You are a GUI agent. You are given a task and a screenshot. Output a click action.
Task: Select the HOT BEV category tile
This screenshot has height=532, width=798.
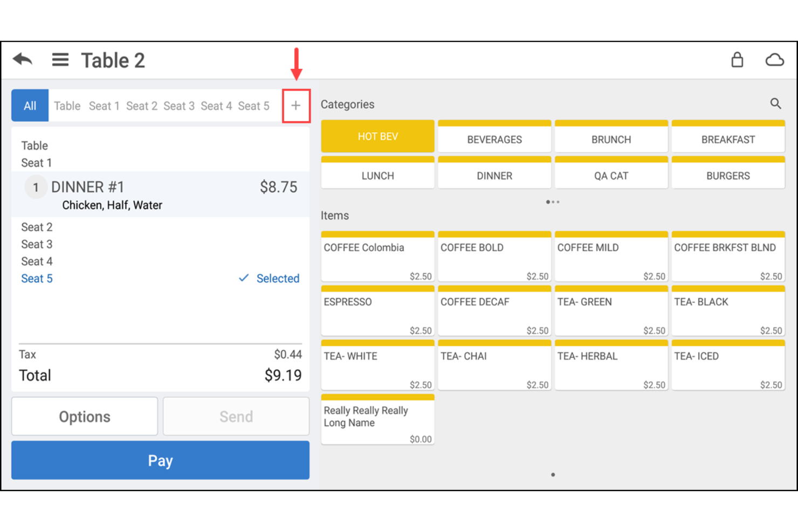pos(377,136)
